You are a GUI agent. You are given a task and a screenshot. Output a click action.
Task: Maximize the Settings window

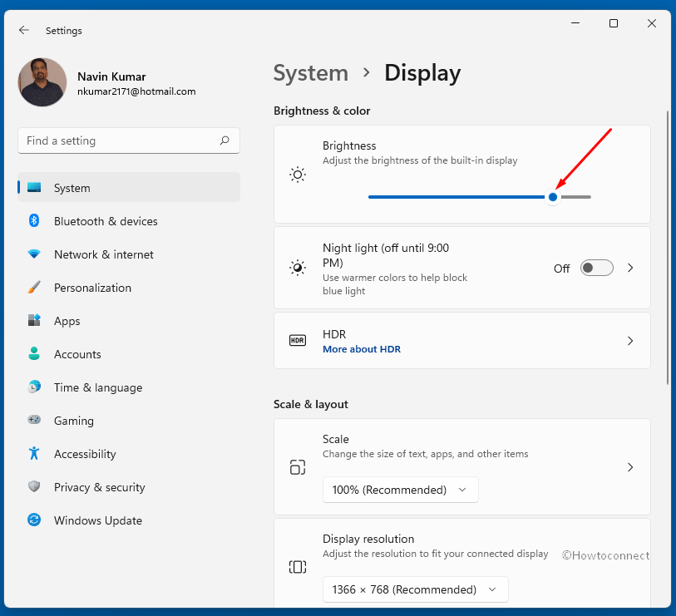tap(614, 22)
